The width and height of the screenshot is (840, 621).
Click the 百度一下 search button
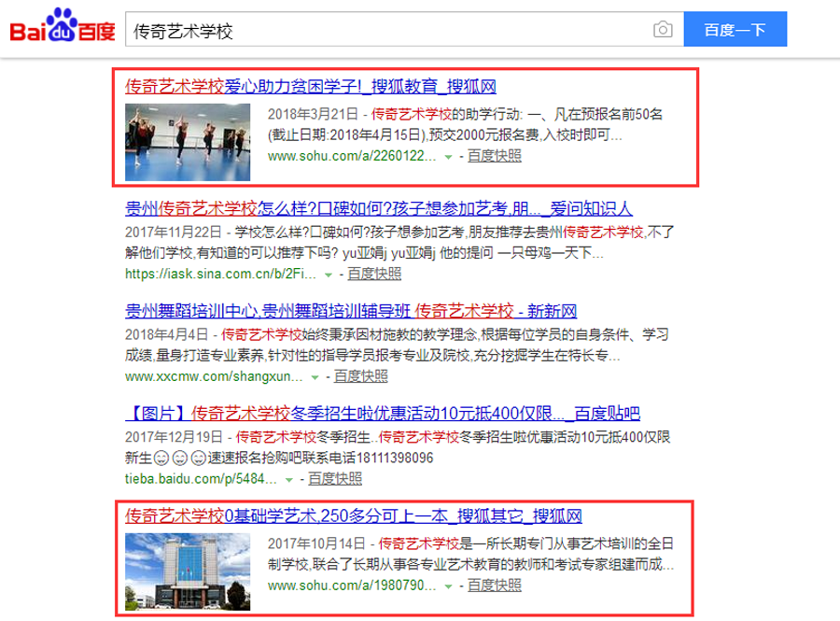(735, 30)
